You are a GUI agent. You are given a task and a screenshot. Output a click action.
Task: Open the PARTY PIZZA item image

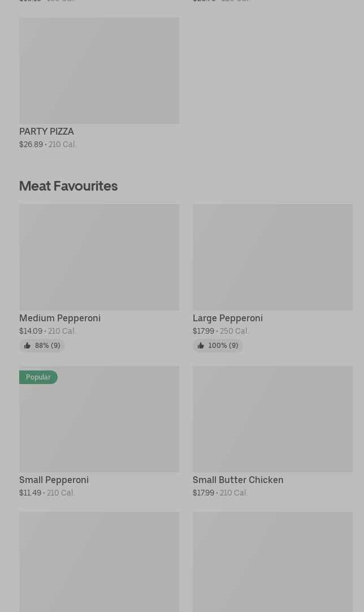point(99,71)
